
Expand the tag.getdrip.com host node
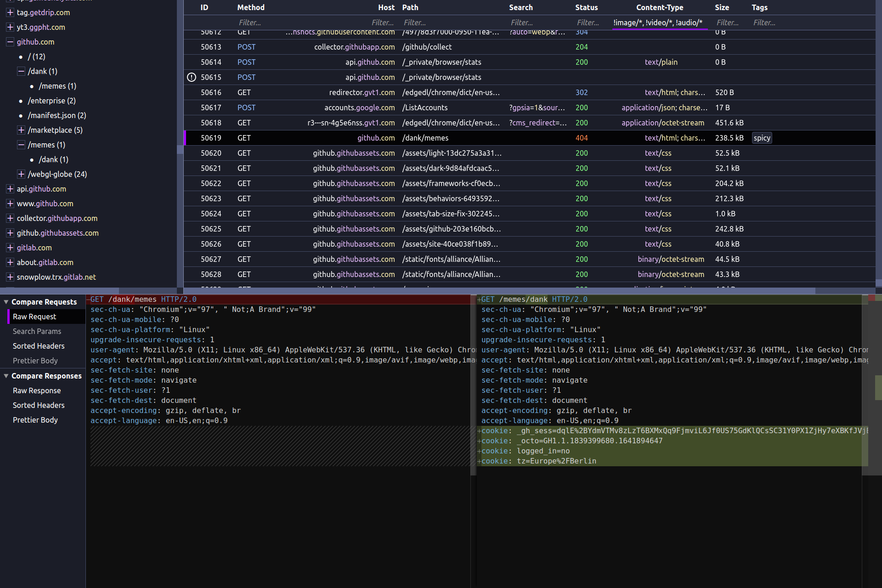[10, 12]
